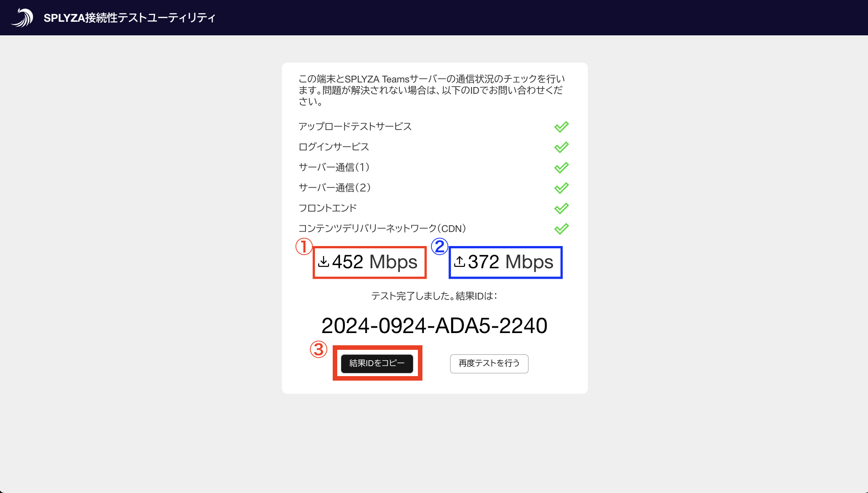Click the checkmark for サーバー通信(2)

pyautogui.click(x=561, y=188)
